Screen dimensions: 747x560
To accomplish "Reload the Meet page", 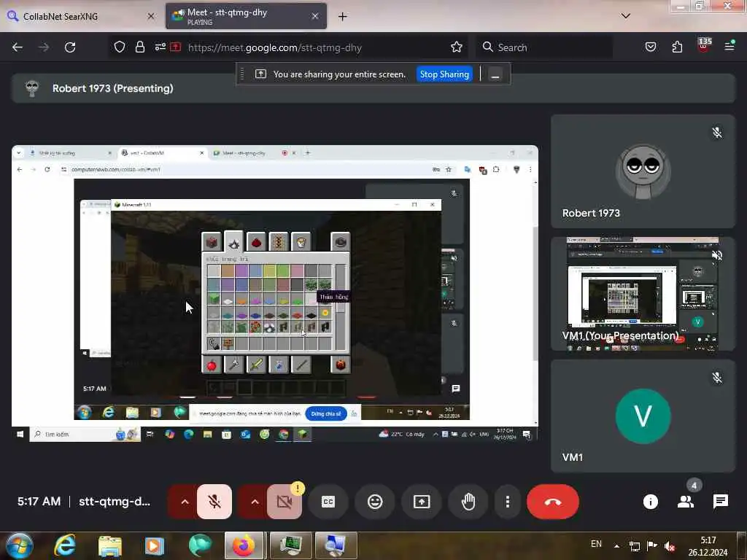I will 70,47.
